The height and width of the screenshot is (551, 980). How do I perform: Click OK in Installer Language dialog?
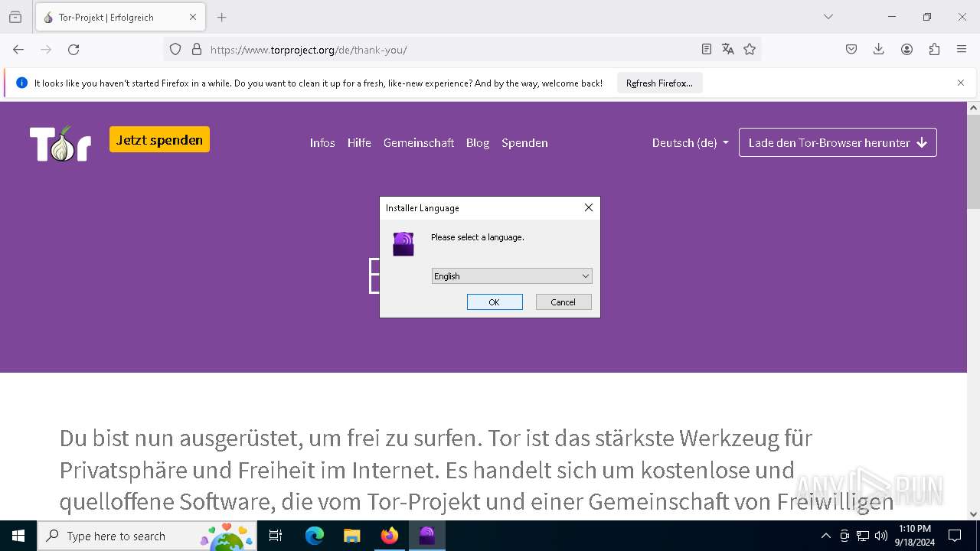click(495, 302)
